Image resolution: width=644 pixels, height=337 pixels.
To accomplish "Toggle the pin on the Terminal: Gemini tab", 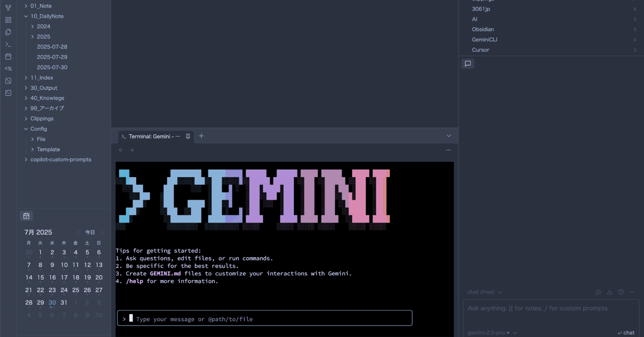I will pos(188,136).
